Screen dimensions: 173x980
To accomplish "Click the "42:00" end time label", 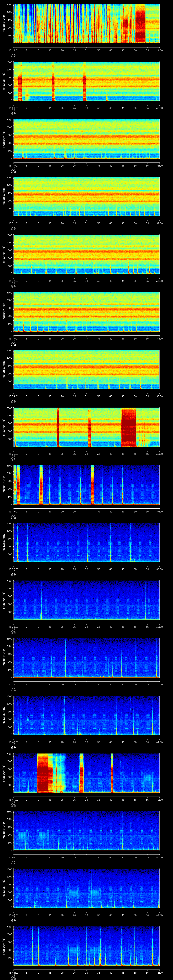I will (x=160, y=800).
